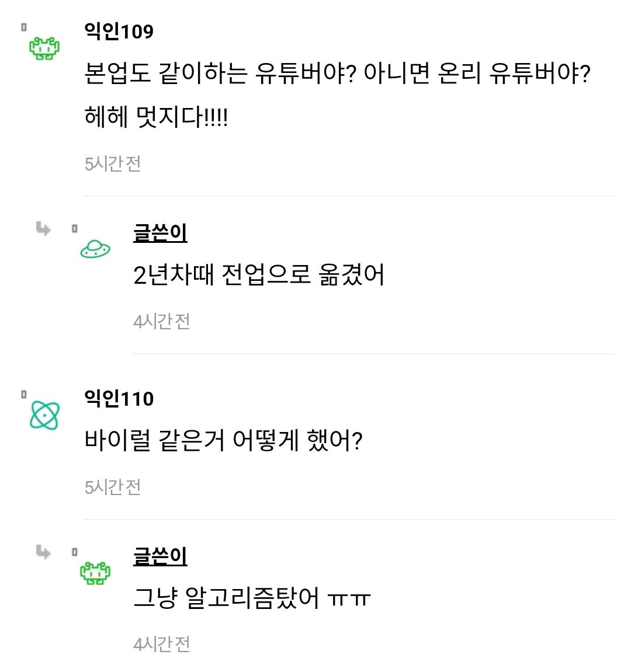Click small gray marker above the UFO avatar
631x672 pixels.
click(x=74, y=229)
